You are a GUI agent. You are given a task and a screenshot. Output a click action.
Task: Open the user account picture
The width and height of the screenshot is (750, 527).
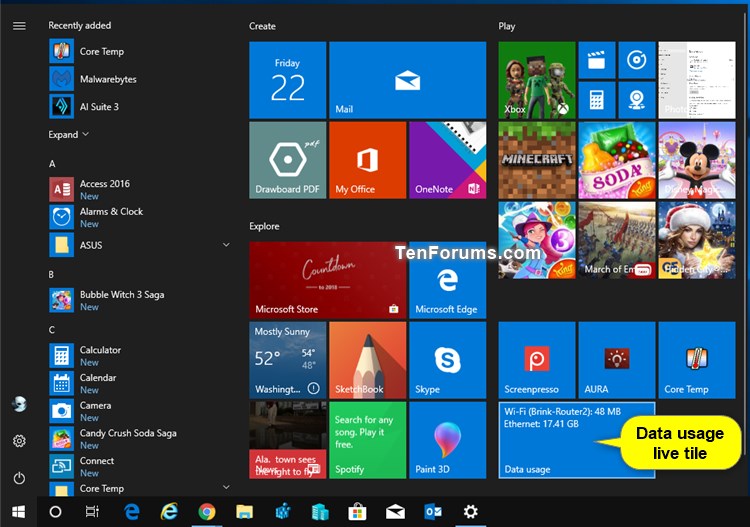click(x=19, y=404)
